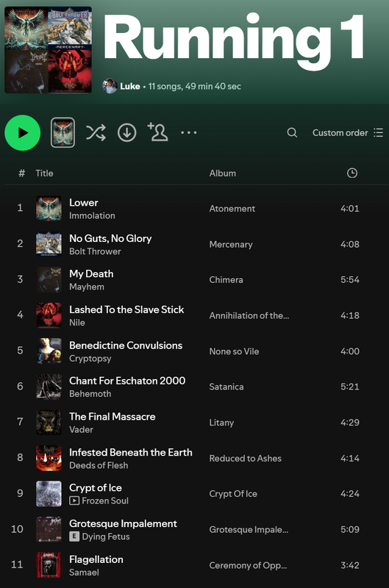Screen dimensions: 389x588
Task: Open the Annihilation of the... album link
Action: click(249, 316)
